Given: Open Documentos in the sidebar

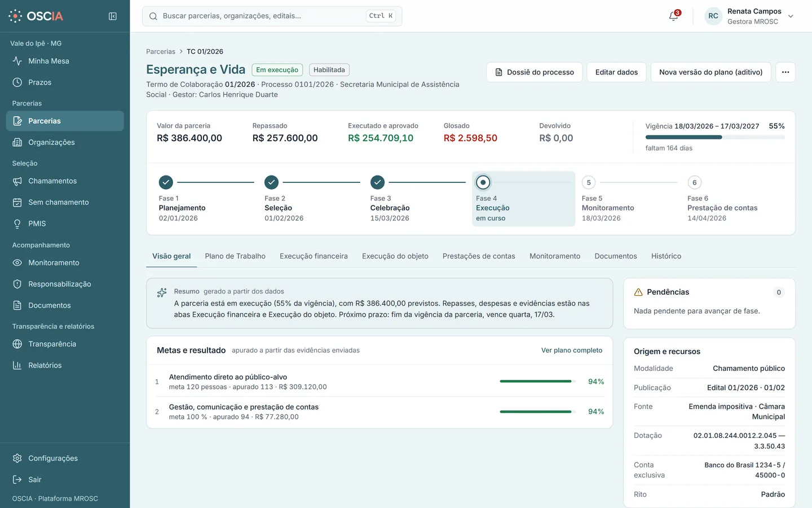Looking at the screenshot, I should 65,306.
